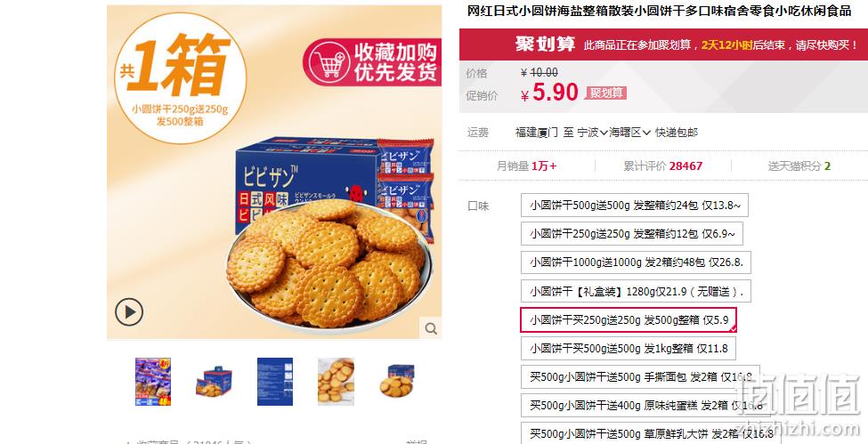View second thumbnail of blue box
The height and width of the screenshot is (444, 868).
tap(214, 382)
